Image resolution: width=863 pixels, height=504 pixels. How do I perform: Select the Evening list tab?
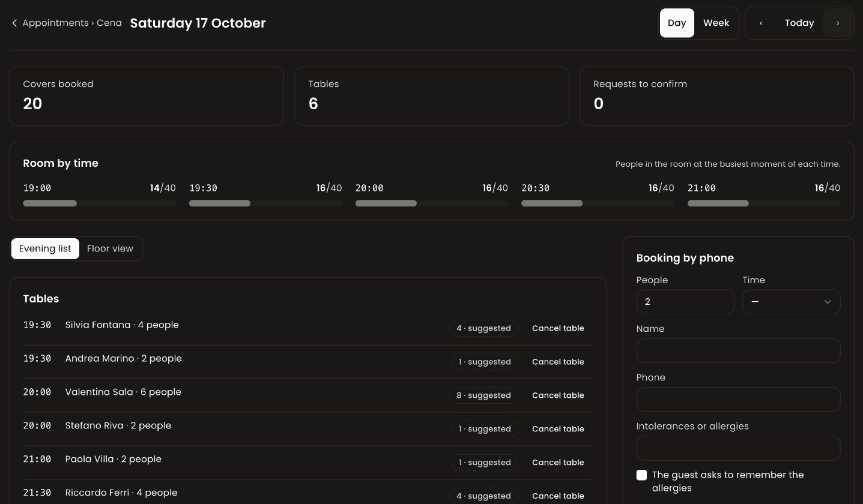[45, 248]
